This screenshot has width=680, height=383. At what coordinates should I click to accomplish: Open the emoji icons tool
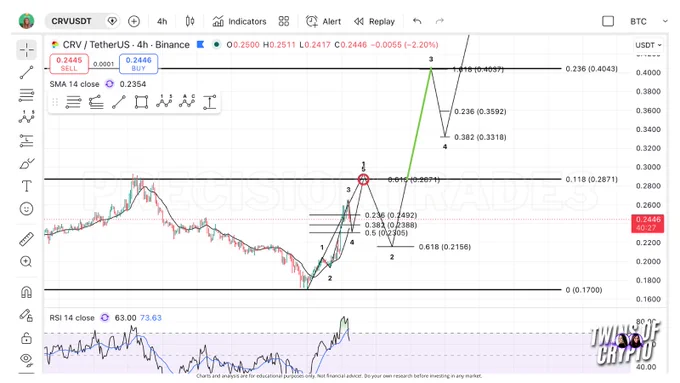pos(26,209)
